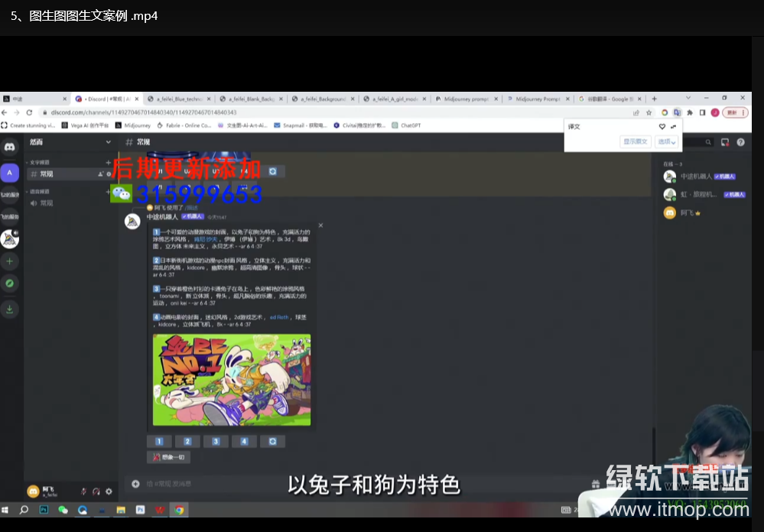Open File Explorer from the taskbar
Image resolution: width=764 pixels, height=532 pixels.
pyautogui.click(x=121, y=510)
